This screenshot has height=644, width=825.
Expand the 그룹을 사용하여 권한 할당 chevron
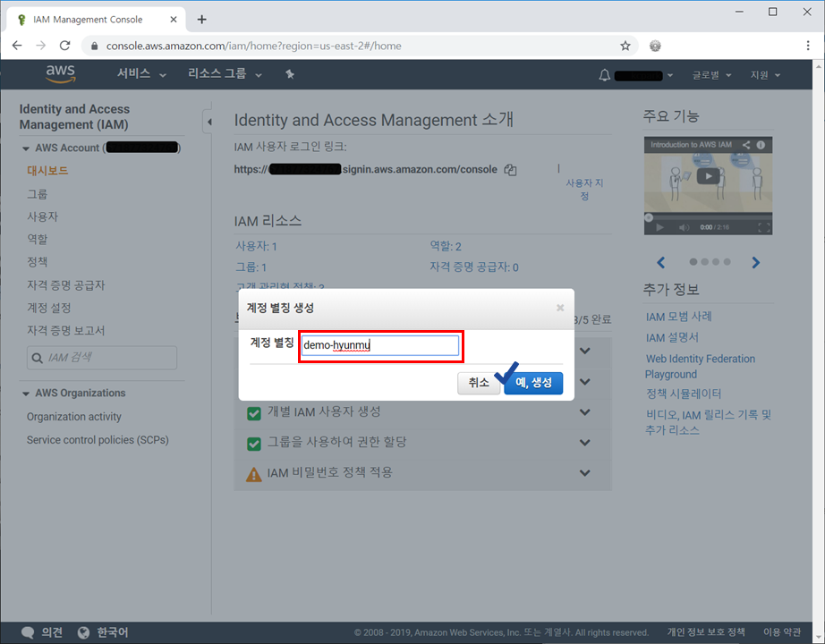pos(584,443)
